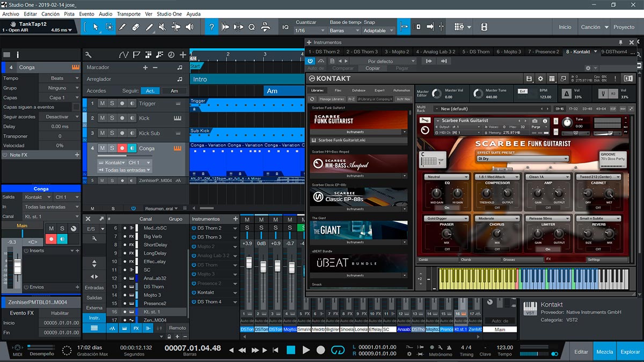Select the Listen speaker tool
The height and width of the screenshot is (362, 644).
[x=189, y=27]
